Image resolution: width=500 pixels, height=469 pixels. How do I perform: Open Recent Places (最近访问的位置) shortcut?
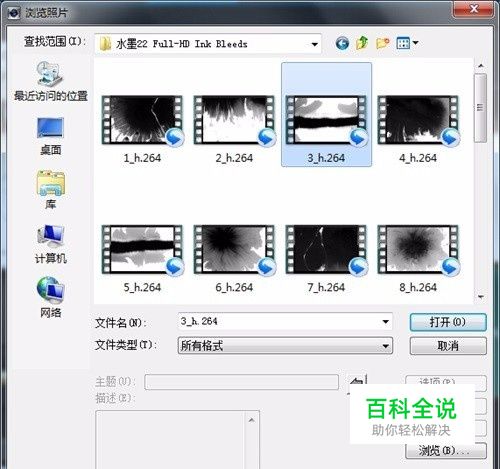(50, 82)
